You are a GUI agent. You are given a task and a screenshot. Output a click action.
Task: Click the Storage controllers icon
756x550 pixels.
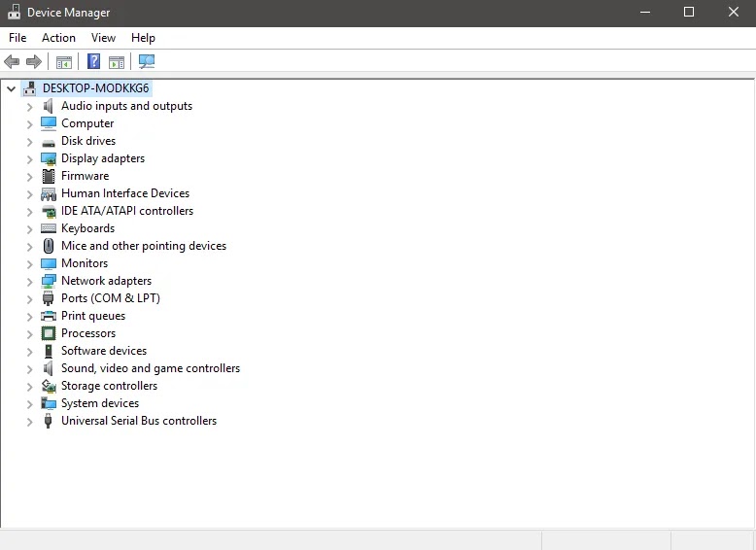[49, 386]
